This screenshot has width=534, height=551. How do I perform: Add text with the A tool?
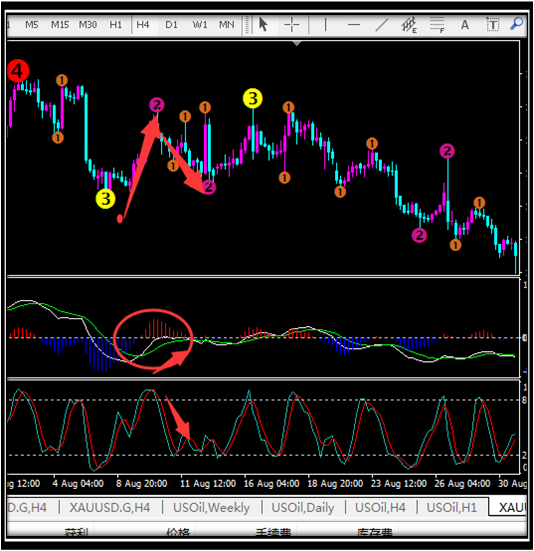465,25
